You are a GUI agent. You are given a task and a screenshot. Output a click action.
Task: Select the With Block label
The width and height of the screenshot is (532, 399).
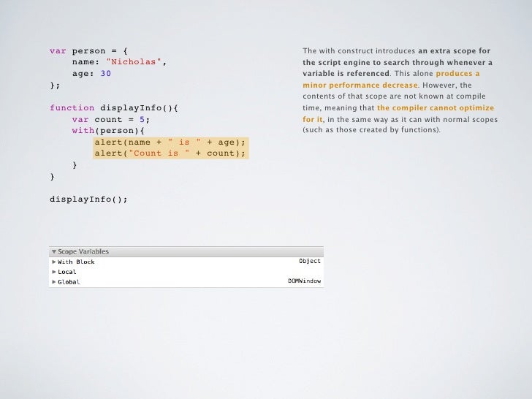point(76,262)
